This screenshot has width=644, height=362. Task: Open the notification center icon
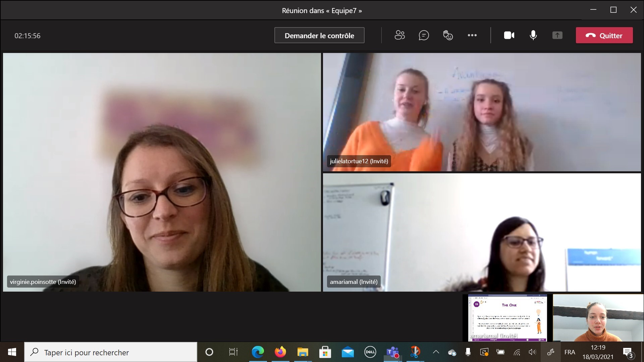628,352
